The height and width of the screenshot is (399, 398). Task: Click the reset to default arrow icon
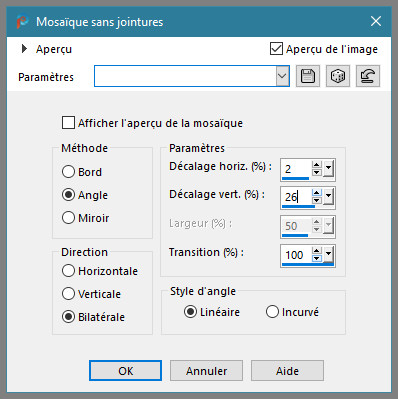368,76
